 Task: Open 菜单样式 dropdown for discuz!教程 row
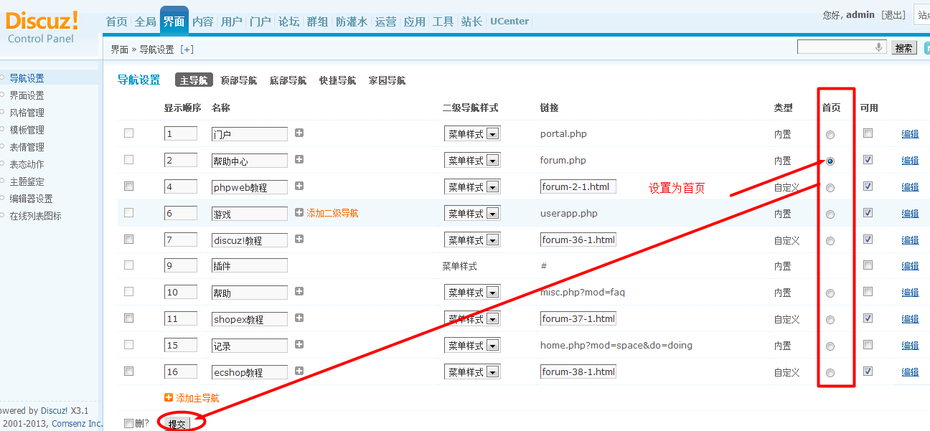click(x=472, y=239)
